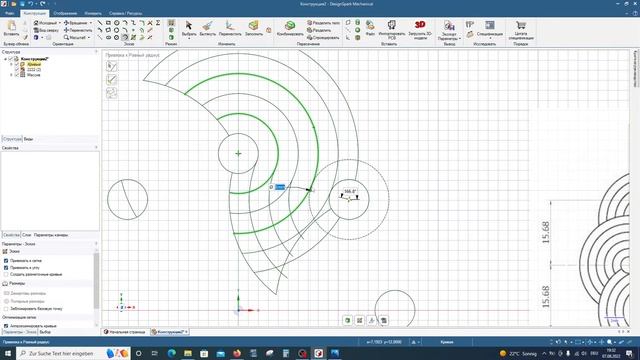Select the 2222 (2) tree item
The width and height of the screenshot is (640, 360).
[34, 70]
